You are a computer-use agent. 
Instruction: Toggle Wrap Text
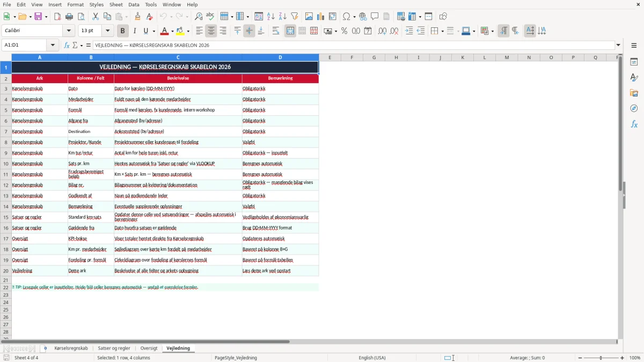point(276,31)
